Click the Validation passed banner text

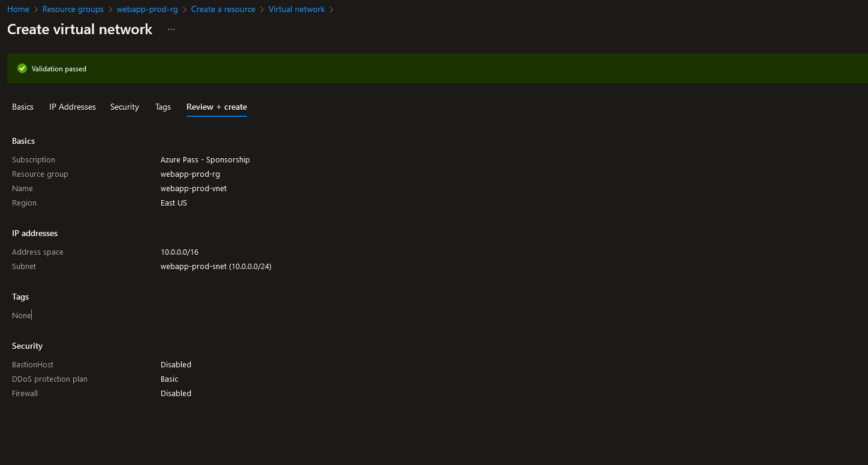(59, 69)
